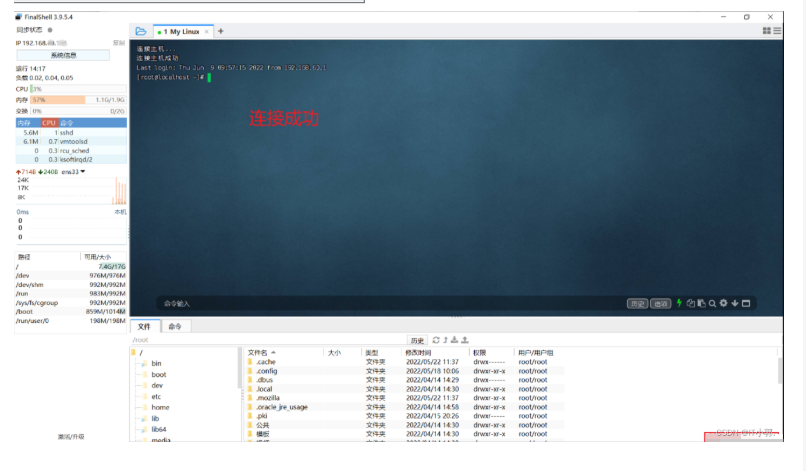This screenshot has width=806, height=471.
Task: Open the grid layout view icon
Action: tap(766, 31)
